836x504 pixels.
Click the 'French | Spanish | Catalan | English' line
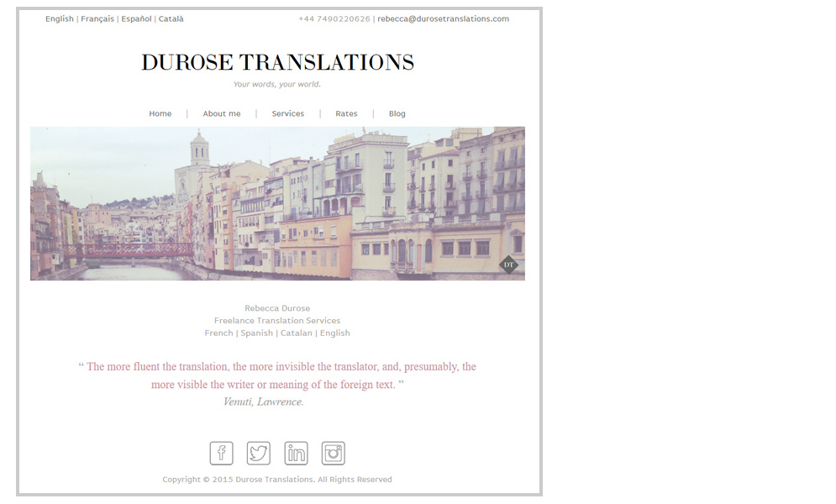[x=277, y=333]
